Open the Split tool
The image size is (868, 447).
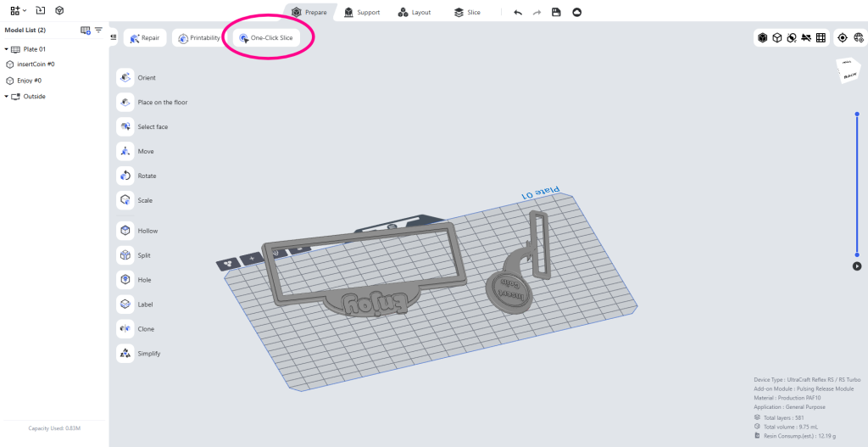click(125, 255)
